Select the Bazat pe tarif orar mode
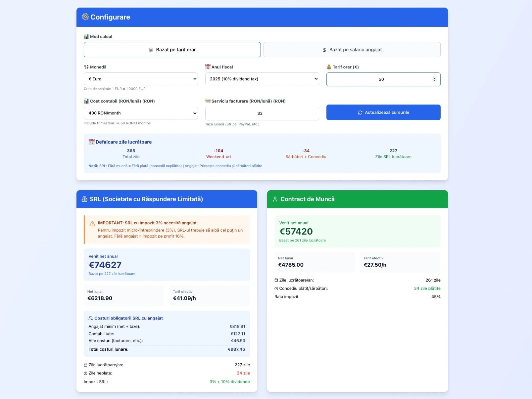The width and height of the screenshot is (532, 399). (172, 50)
